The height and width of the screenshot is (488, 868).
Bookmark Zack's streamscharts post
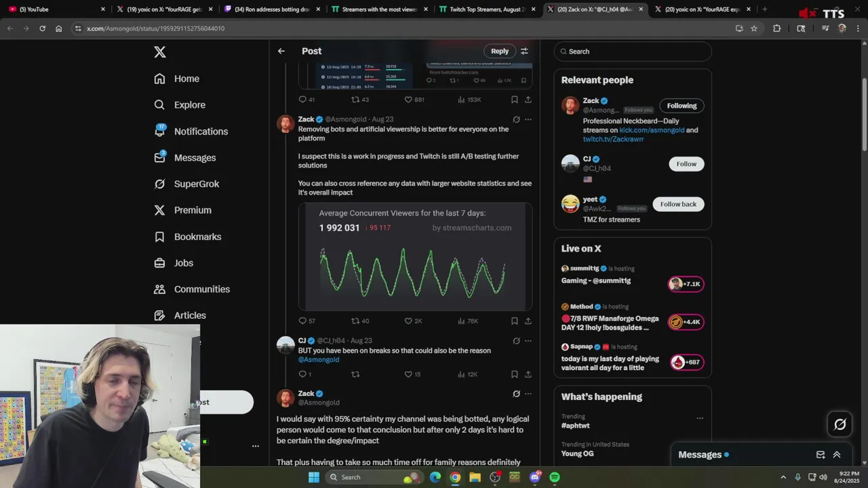[x=515, y=321]
